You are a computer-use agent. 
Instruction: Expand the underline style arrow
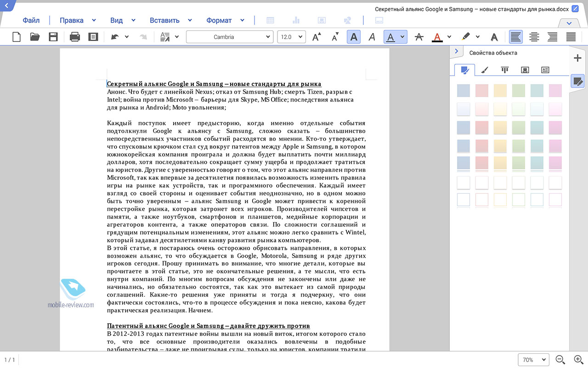tap(402, 37)
